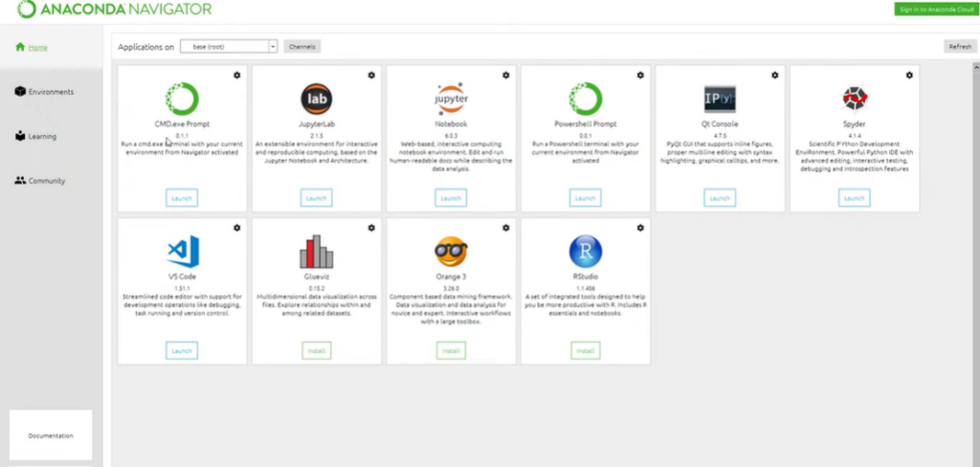
Task: Open settings gear on Glueviz card
Action: point(371,228)
